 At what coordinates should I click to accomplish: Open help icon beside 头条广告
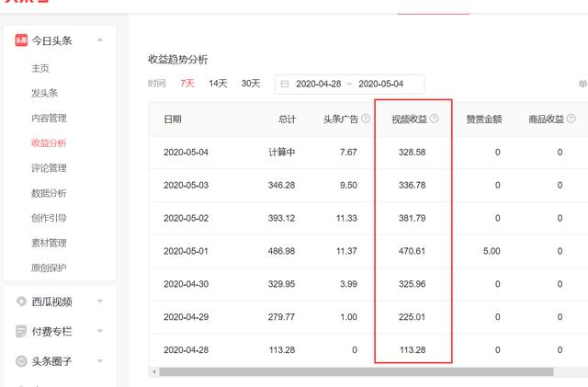pos(366,119)
